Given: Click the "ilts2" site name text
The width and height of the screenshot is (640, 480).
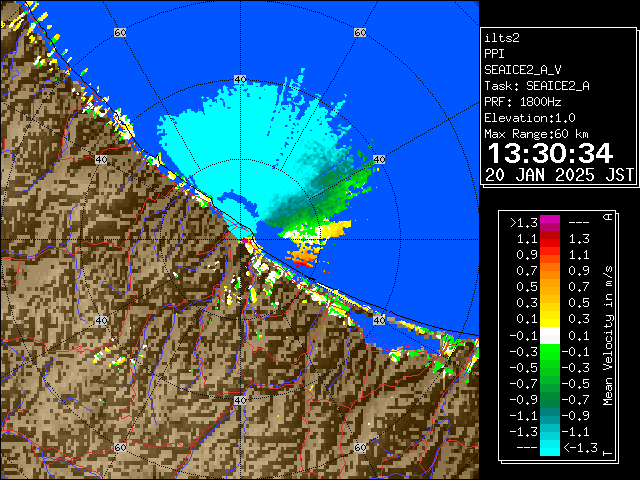Looking at the screenshot, I should click(x=502, y=38).
